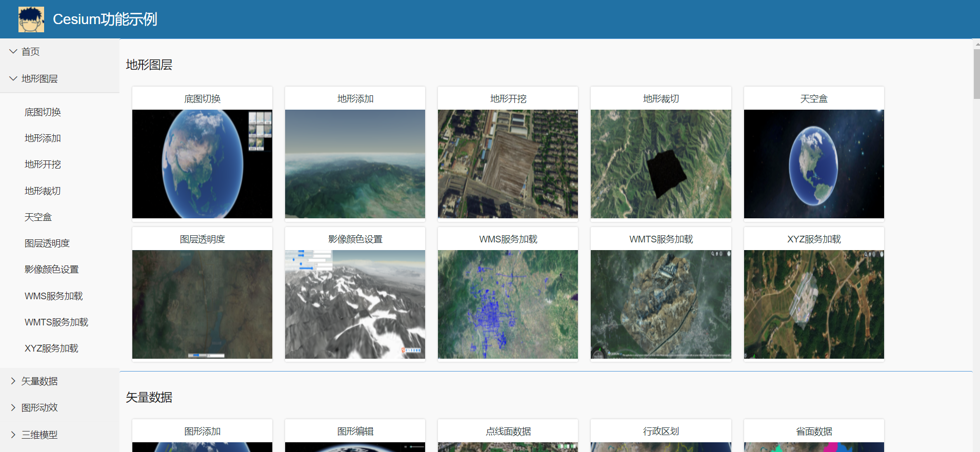
Task: Open the 地形裁切 preview image
Action: 661,164
